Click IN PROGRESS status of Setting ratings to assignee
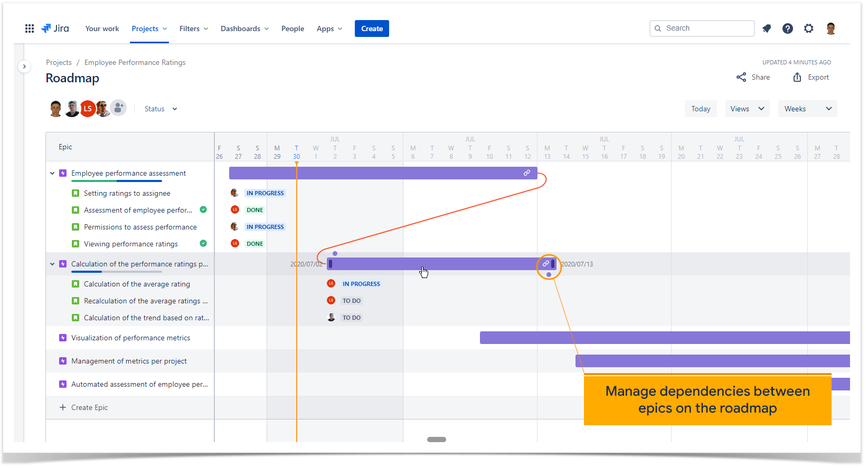The height and width of the screenshot is (468, 868). pyautogui.click(x=265, y=193)
